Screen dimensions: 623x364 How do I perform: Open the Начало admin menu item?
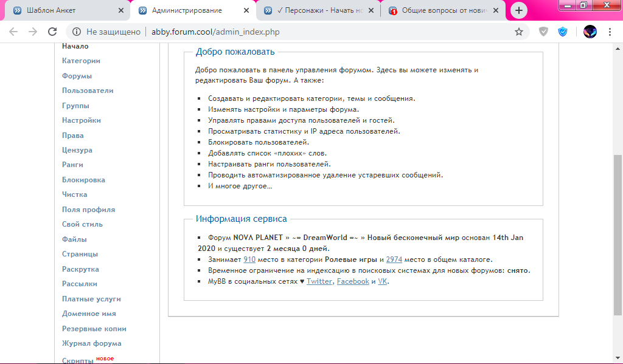point(75,46)
